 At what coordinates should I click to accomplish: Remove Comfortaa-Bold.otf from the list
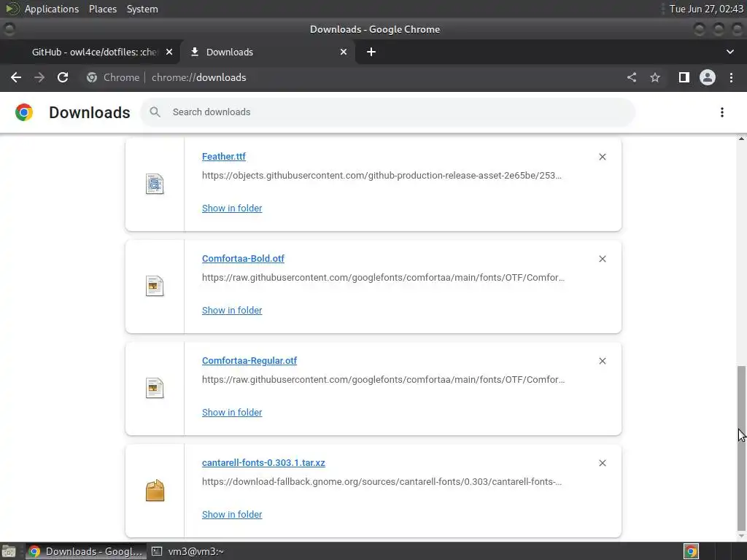click(602, 259)
